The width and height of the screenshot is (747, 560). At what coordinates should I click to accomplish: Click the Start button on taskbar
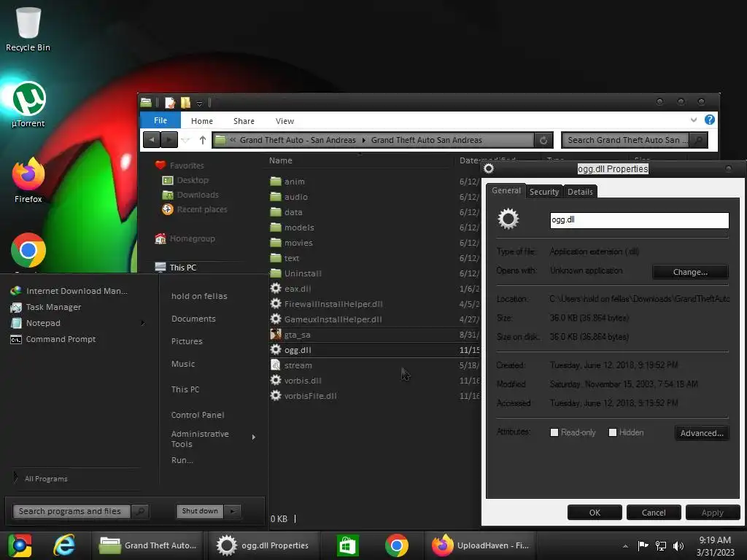pyautogui.click(x=20, y=545)
